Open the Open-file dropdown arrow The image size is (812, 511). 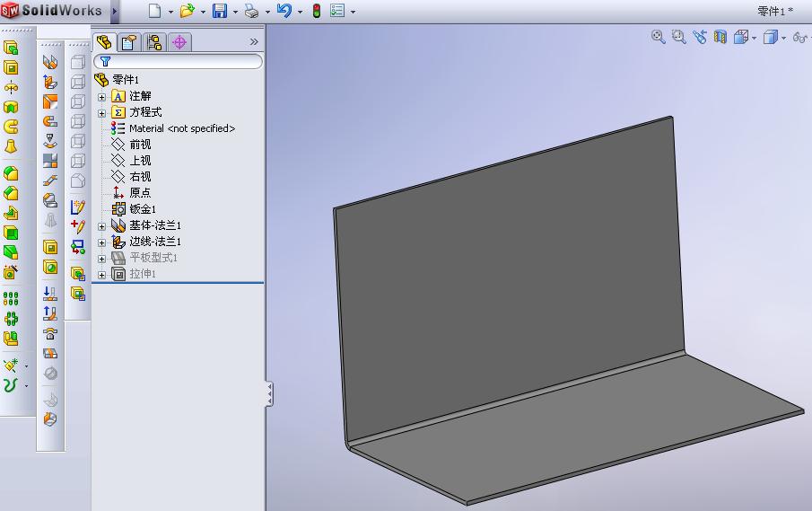(203, 12)
